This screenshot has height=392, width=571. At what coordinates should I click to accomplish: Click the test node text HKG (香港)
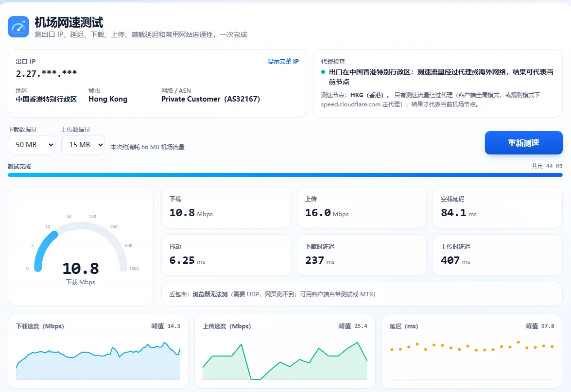click(x=366, y=95)
